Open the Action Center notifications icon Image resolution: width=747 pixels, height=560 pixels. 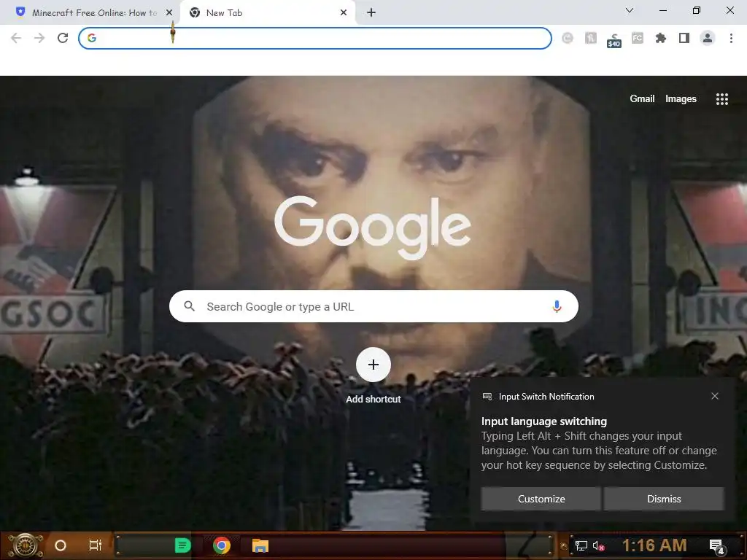click(717, 546)
